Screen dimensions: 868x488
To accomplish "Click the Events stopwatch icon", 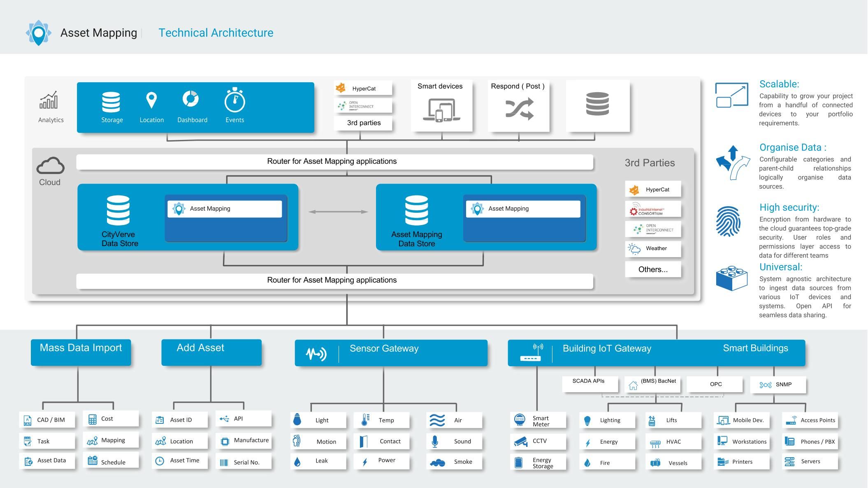I will (234, 100).
